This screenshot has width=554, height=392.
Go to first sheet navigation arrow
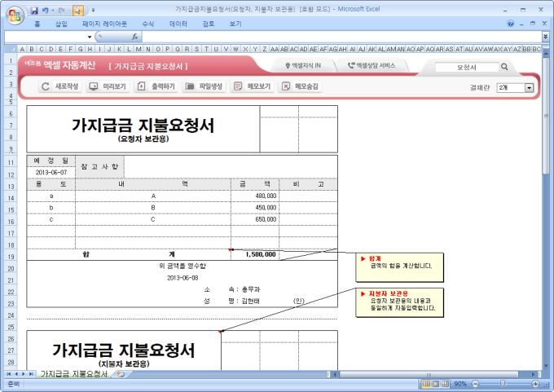click(8, 374)
